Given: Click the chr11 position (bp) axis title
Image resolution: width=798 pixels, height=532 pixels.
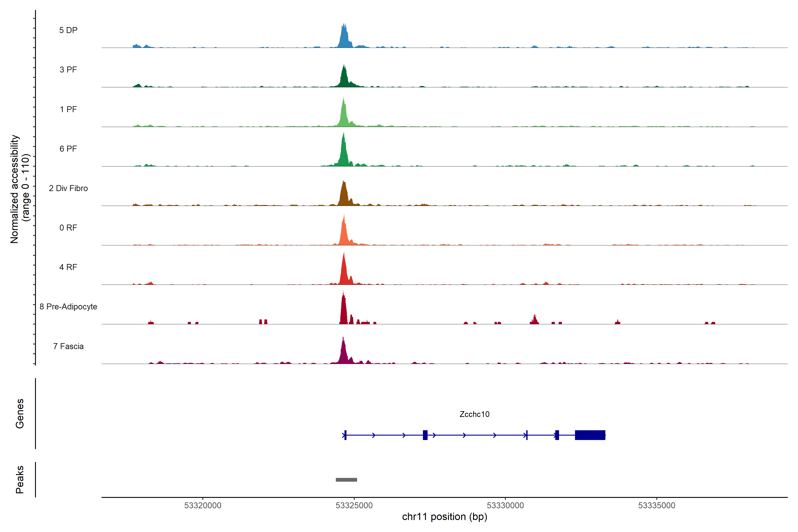Looking at the screenshot, I should [444, 517].
